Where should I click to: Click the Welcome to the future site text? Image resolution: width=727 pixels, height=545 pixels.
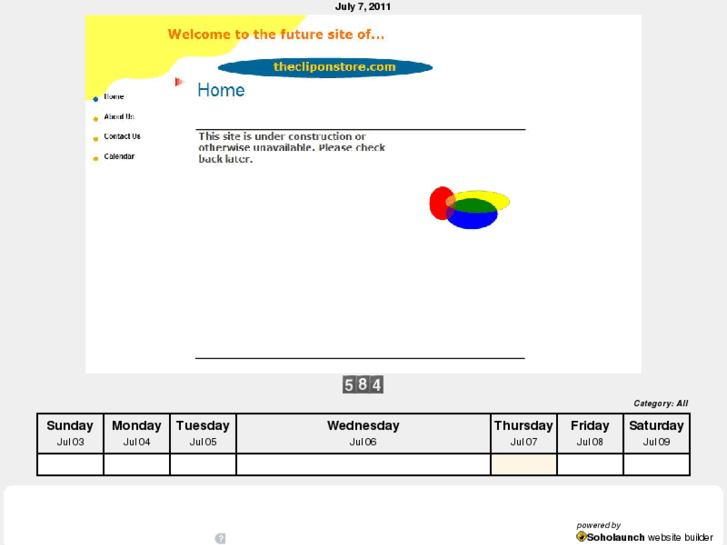pyautogui.click(x=276, y=34)
